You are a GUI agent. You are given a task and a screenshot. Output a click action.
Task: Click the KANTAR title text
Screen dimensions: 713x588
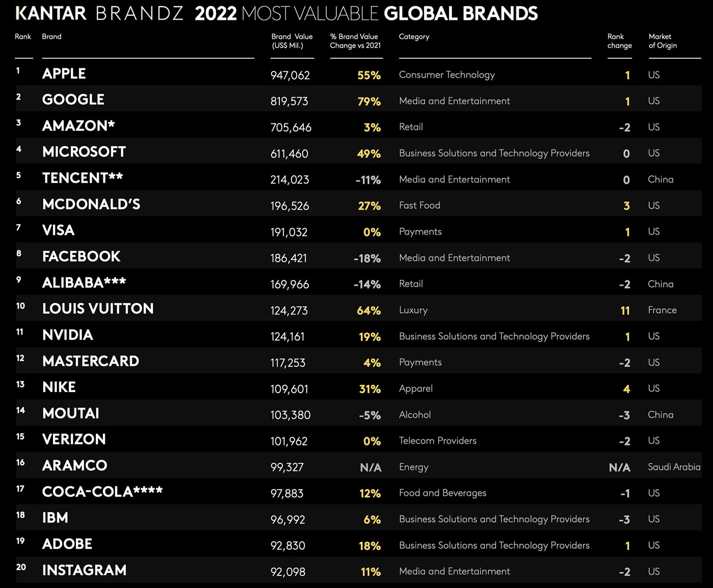coord(51,13)
